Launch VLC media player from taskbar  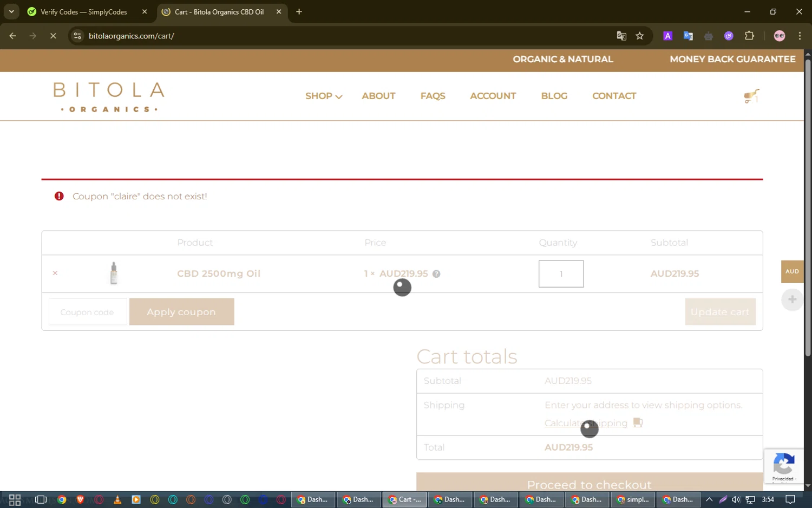pyautogui.click(x=117, y=499)
